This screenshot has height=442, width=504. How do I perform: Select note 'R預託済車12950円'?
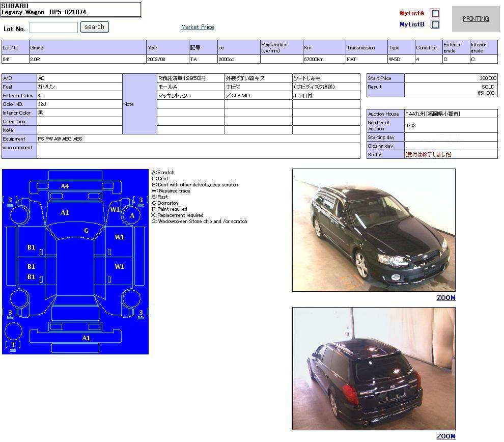[182, 78]
